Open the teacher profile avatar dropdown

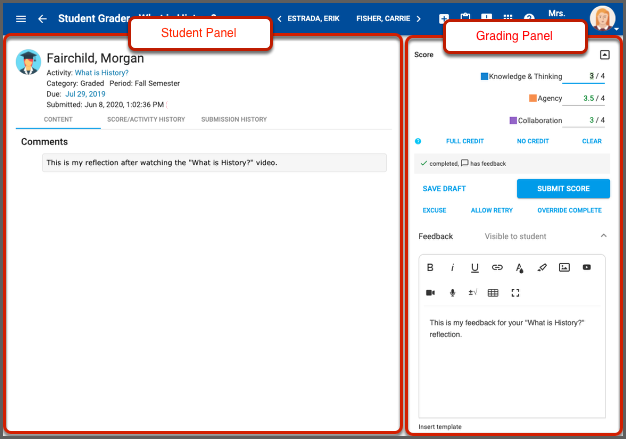[x=602, y=19]
